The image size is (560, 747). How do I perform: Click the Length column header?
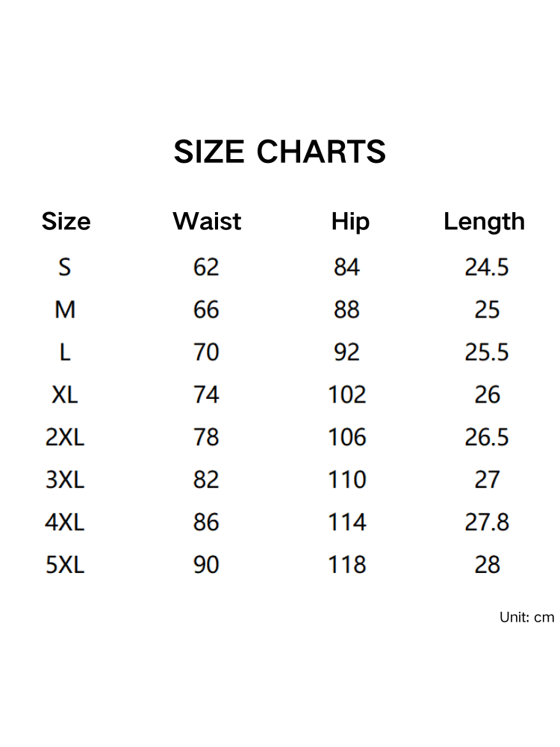(484, 222)
